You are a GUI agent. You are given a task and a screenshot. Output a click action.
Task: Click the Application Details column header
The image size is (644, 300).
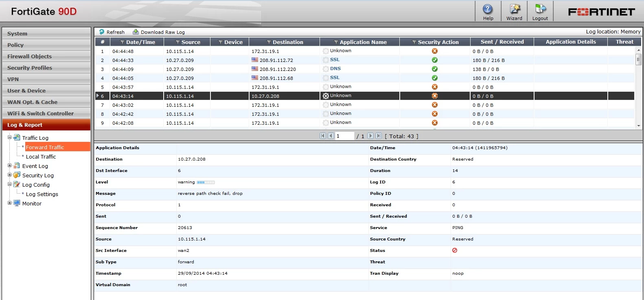coord(571,42)
